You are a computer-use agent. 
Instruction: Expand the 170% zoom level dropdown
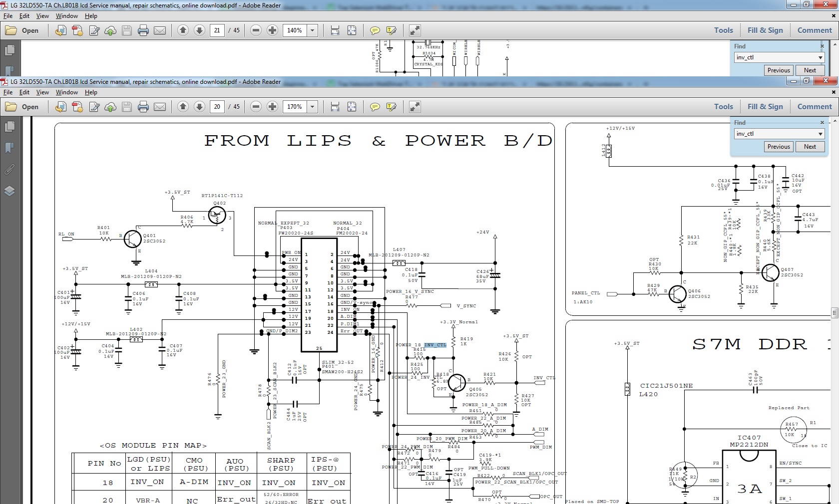(313, 107)
